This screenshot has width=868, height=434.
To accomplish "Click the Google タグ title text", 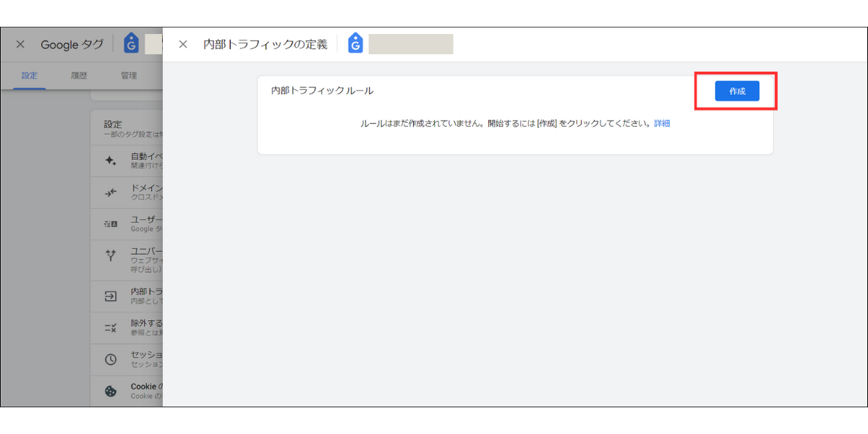I will [x=72, y=45].
